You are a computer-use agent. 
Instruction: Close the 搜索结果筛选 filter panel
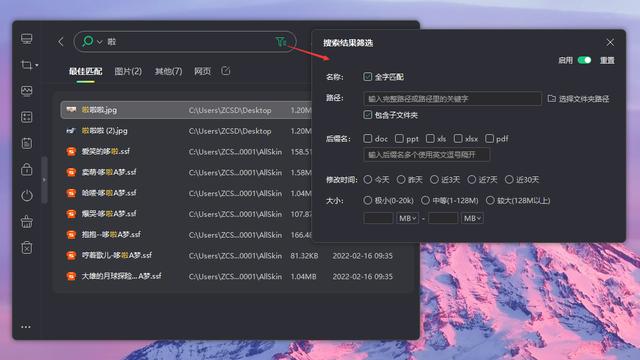tap(610, 42)
